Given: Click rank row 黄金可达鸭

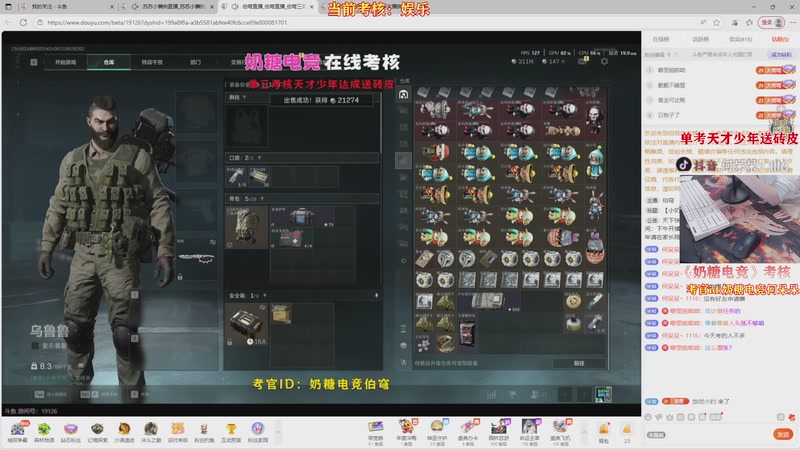Looking at the screenshot, I should [x=719, y=100].
